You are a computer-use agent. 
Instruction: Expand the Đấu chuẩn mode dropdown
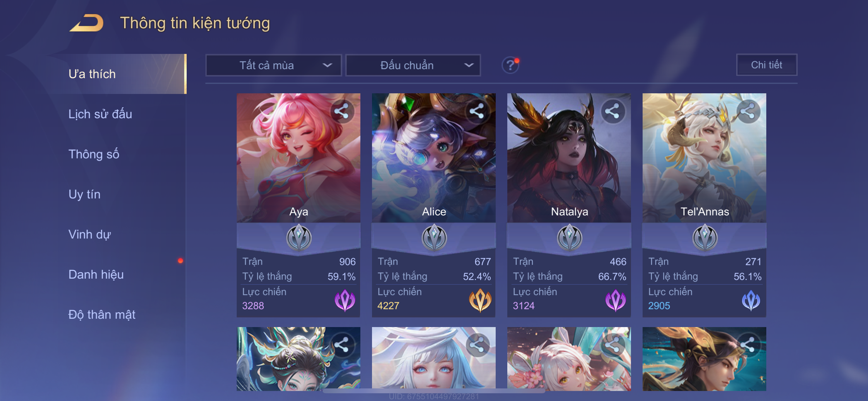click(x=413, y=65)
